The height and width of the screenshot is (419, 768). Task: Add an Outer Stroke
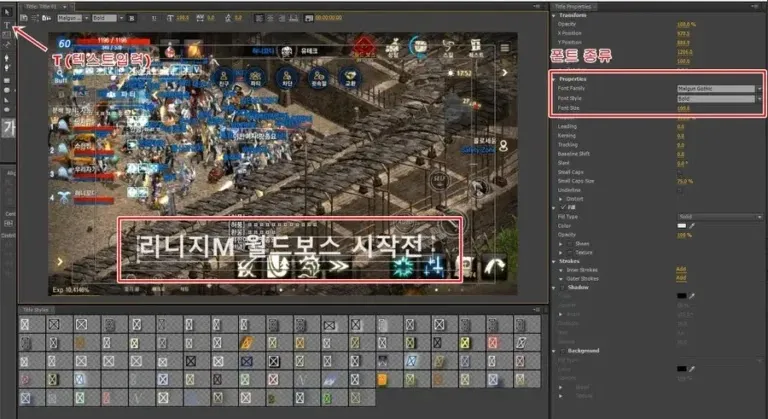point(681,278)
